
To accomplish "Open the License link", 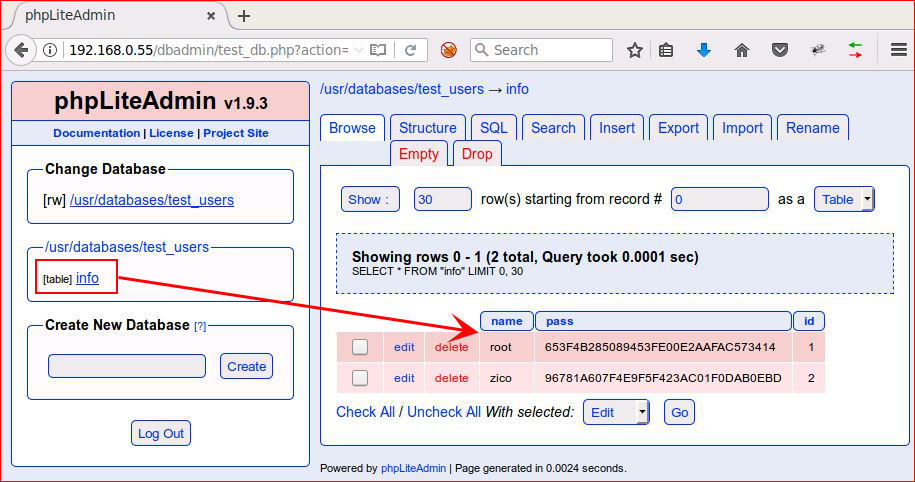I will (x=171, y=133).
